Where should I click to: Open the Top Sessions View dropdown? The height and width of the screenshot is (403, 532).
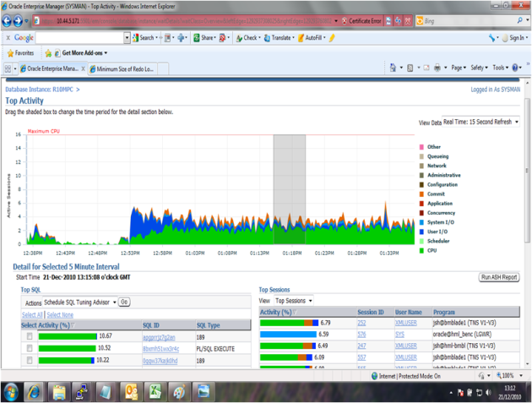click(x=293, y=301)
